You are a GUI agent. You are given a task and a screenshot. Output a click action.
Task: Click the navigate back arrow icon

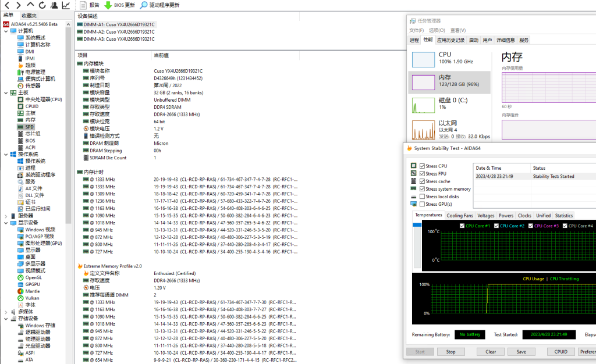click(x=6, y=5)
